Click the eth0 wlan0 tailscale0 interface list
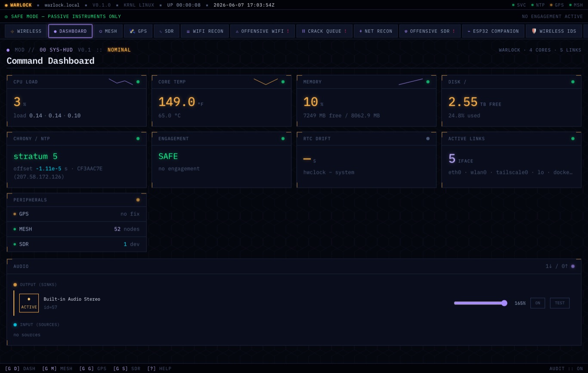 coord(510,172)
